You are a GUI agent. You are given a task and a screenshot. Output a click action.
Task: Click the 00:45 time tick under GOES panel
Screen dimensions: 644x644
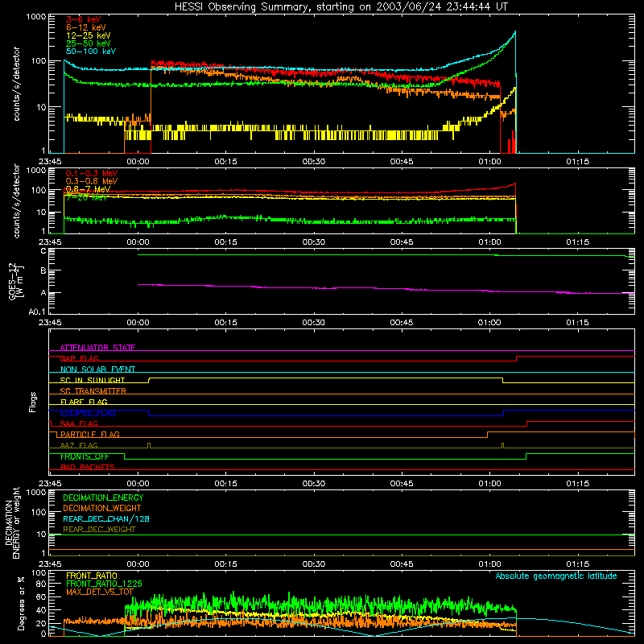click(x=402, y=323)
